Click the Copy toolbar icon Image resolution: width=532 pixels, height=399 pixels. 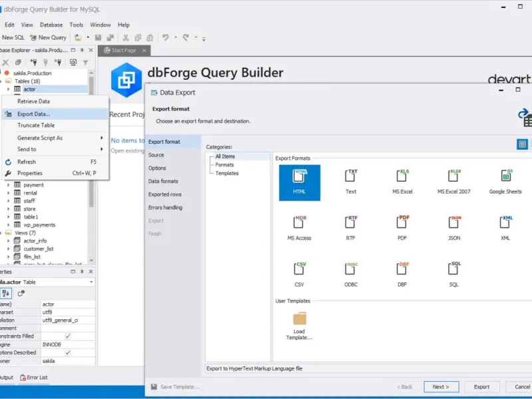pyautogui.click(x=138, y=38)
